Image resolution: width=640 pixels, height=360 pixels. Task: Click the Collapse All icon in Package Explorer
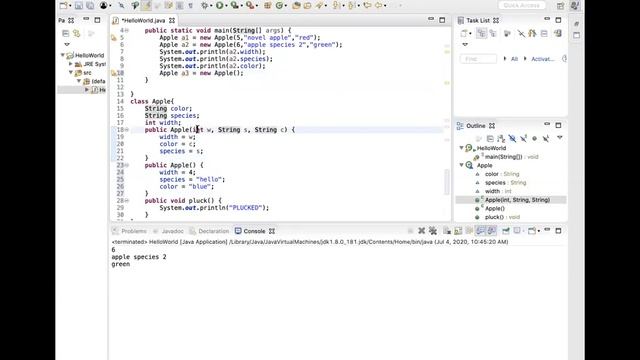click(66, 33)
